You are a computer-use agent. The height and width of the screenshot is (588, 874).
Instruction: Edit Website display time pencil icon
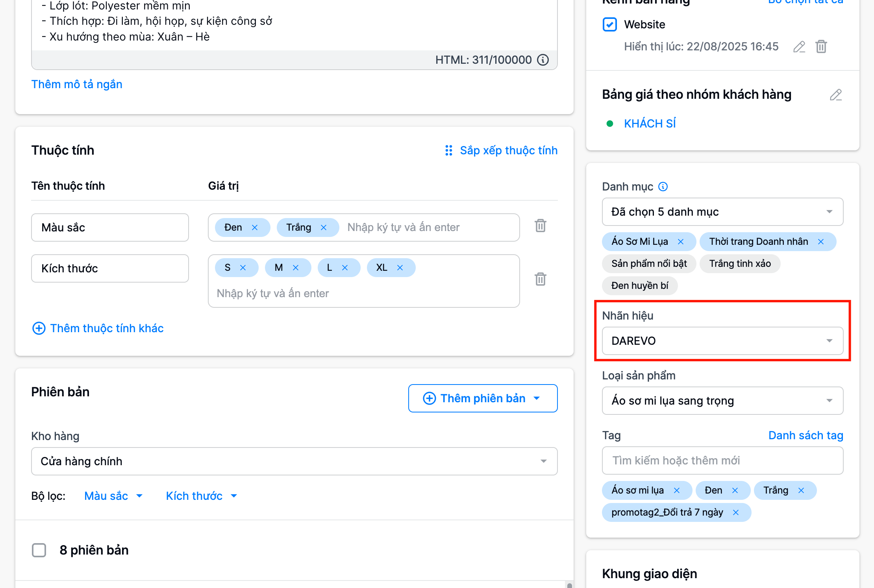click(x=799, y=47)
